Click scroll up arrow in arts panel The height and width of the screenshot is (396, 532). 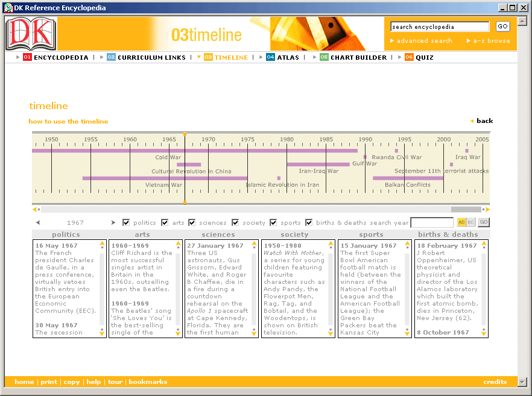[x=178, y=244]
